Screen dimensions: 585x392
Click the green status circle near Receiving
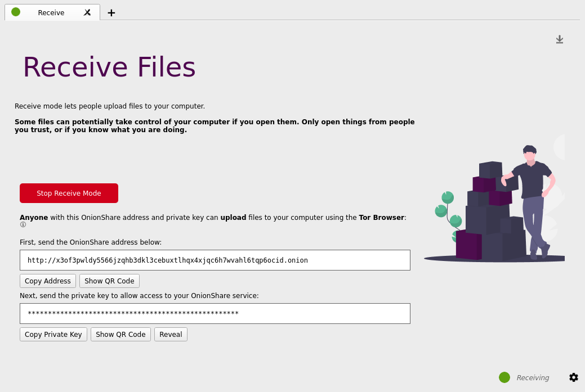point(504,377)
